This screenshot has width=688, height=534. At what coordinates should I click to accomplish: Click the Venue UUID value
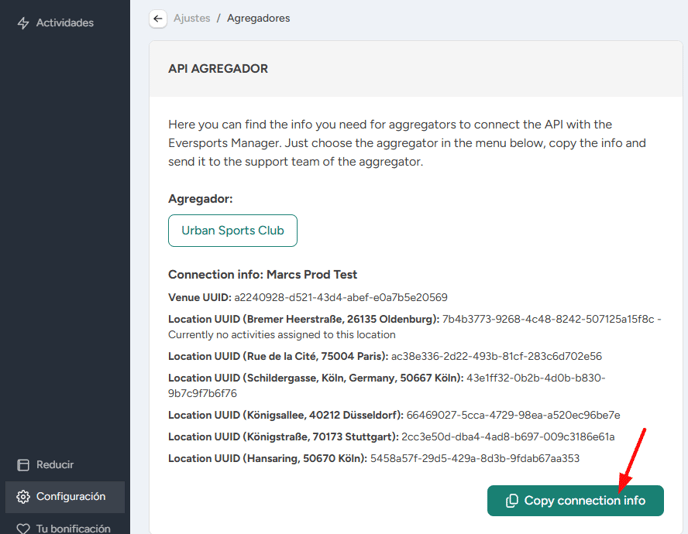(x=341, y=297)
